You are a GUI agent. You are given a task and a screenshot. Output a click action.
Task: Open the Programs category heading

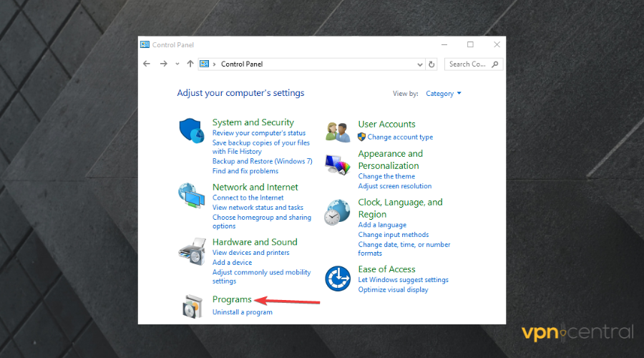pyautogui.click(x=232, y=299)
